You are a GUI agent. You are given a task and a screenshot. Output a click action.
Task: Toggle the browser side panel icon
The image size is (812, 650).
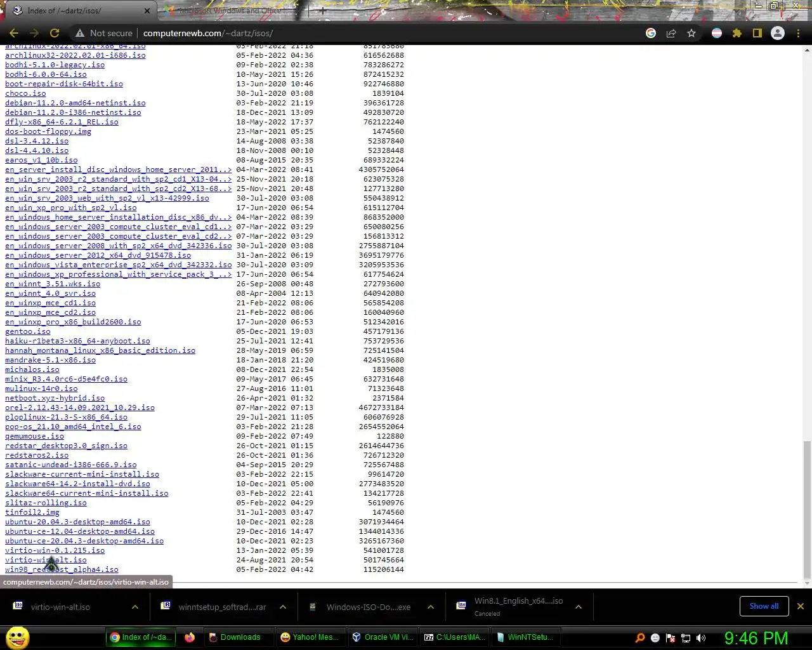point(757,33)
